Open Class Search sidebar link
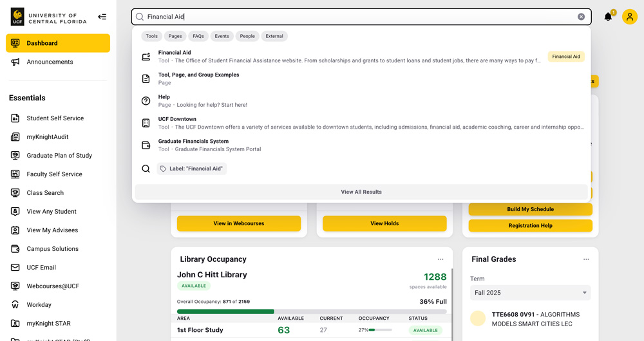Viewport: 644px width, 341px height. [x=45, y=193]
